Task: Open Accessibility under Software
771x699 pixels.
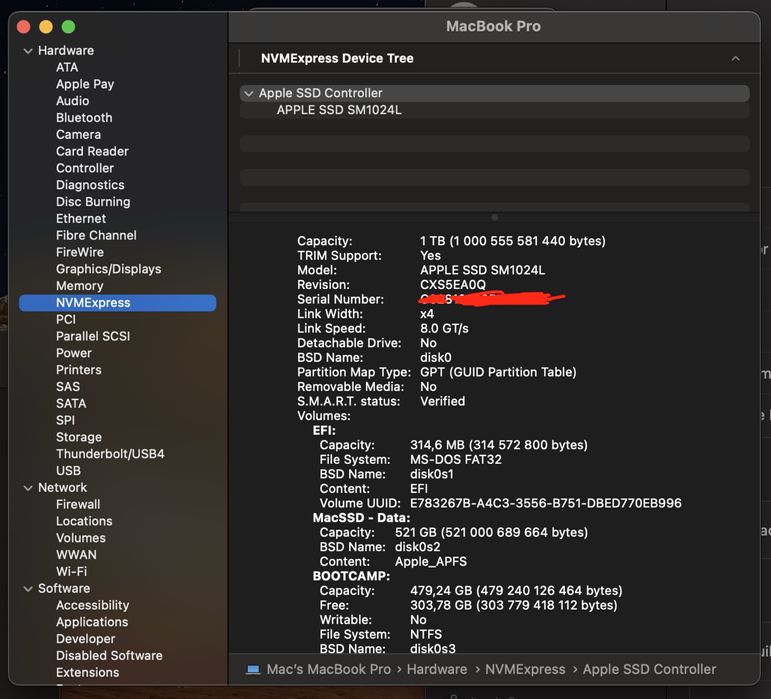Action: (92, 605)
